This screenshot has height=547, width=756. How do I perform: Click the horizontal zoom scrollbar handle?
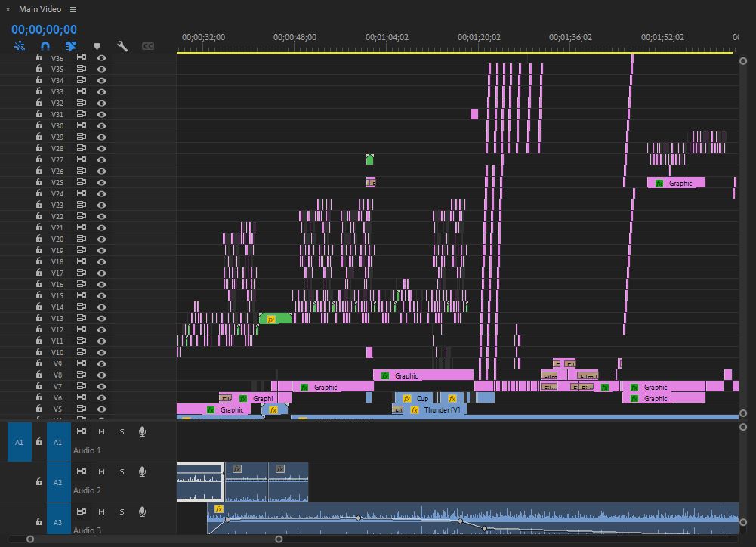tap(154, 539)
